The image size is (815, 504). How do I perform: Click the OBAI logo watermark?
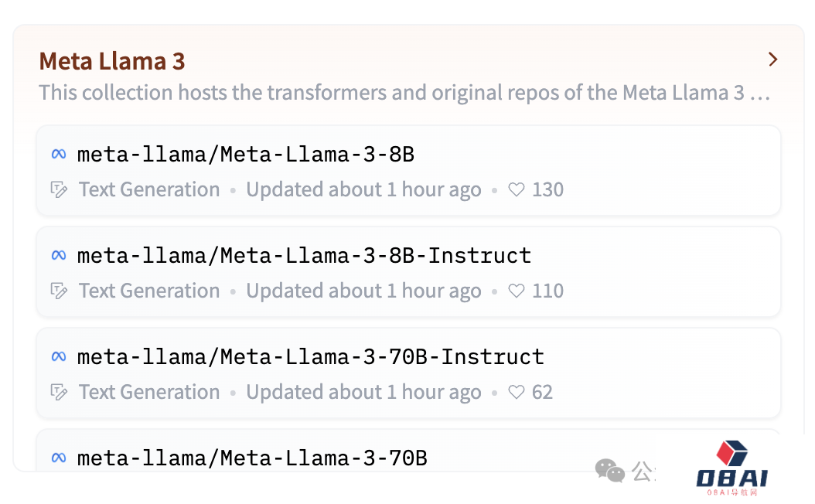(x=731, y=468)
